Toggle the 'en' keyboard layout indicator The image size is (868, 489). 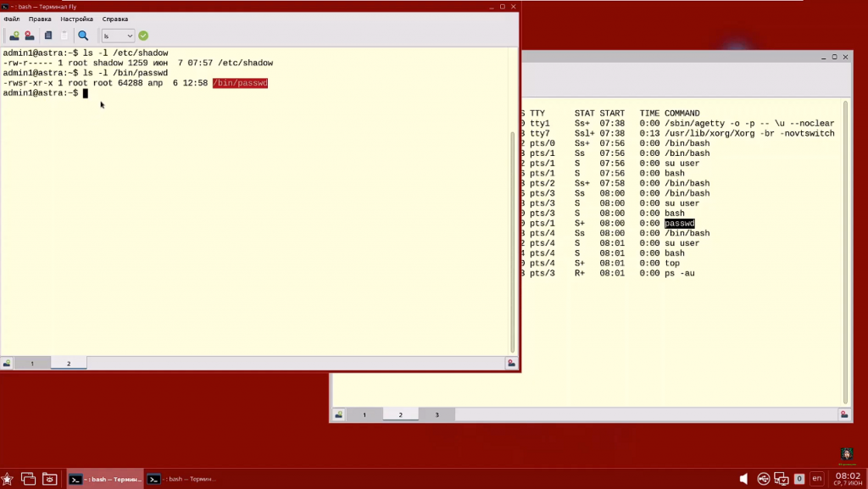tap(817, 479)
